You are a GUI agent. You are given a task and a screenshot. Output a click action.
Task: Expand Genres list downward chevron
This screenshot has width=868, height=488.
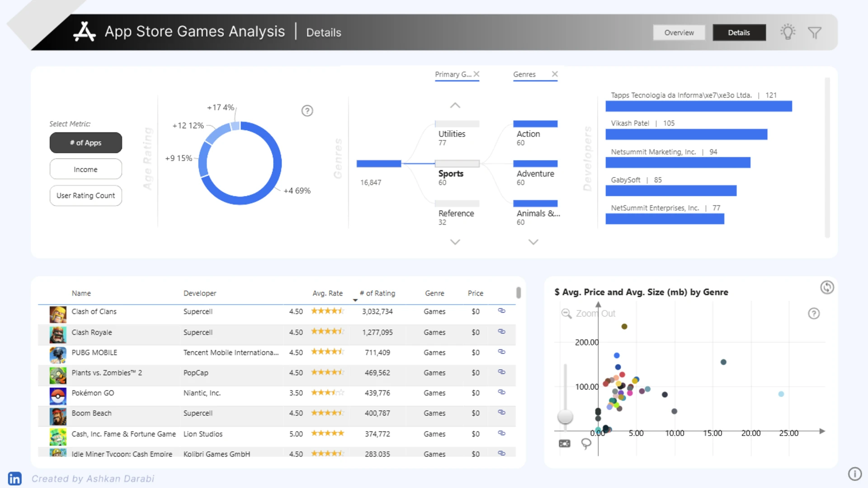[x=533, y=242]
